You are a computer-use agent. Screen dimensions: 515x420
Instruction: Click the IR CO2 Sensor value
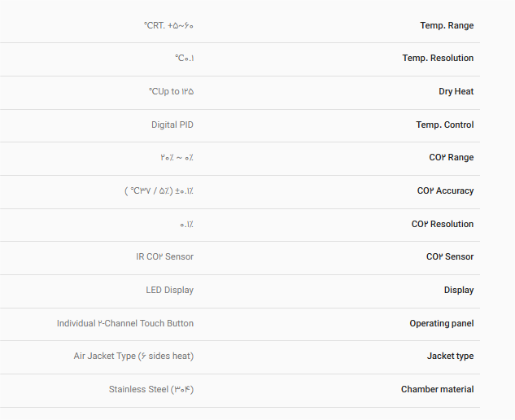(x=164, y=257)
